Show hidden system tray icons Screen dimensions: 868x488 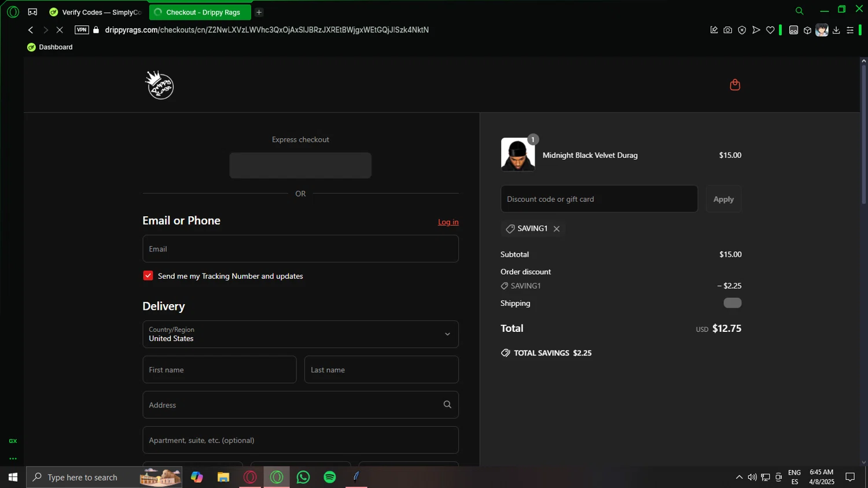pos(739,477)
